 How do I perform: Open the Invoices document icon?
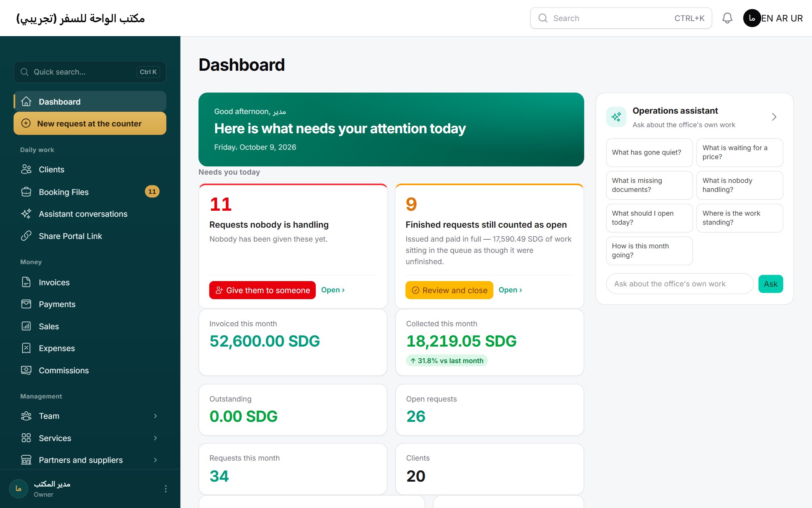tap(26, 282)
